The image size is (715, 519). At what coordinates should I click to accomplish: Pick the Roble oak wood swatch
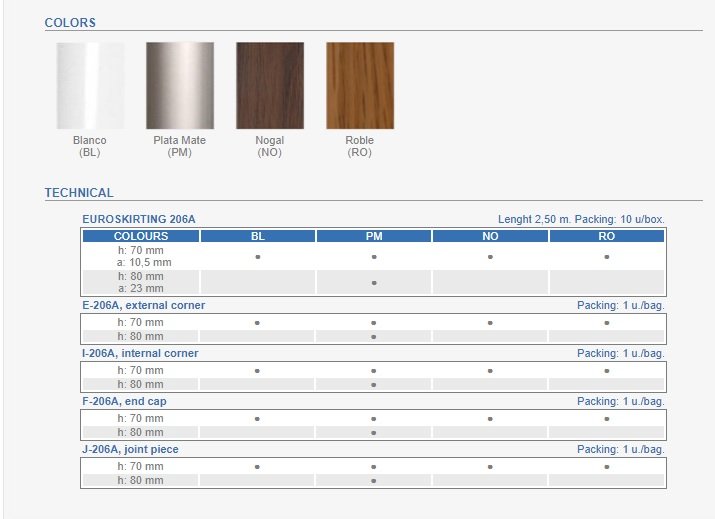(359, 85)
